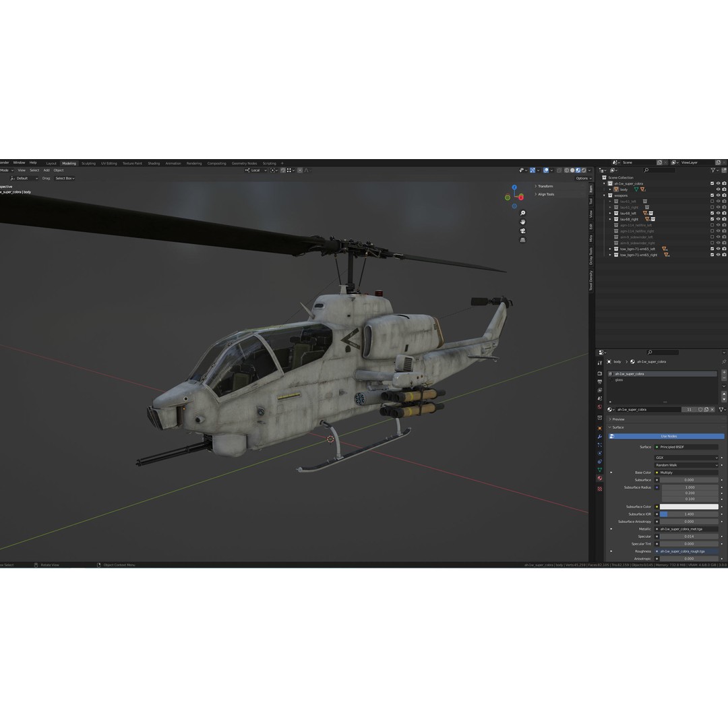Open the Tool properties tab icon
The width and height of the screenshot is (728, 728).
599,363
